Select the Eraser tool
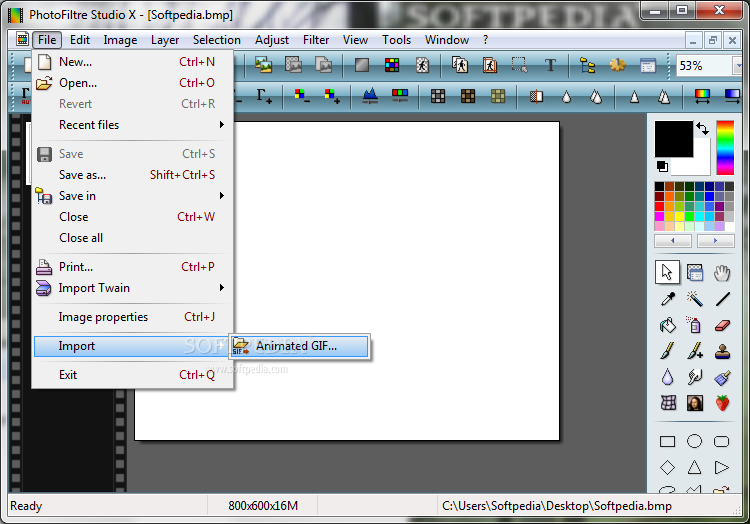Image resolution: width=750 pixels, height=524 pixels. pos(722,326)
